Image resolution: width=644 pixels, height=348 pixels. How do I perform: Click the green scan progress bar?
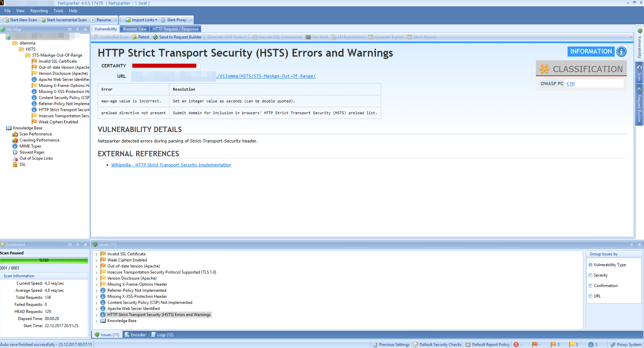44,260
